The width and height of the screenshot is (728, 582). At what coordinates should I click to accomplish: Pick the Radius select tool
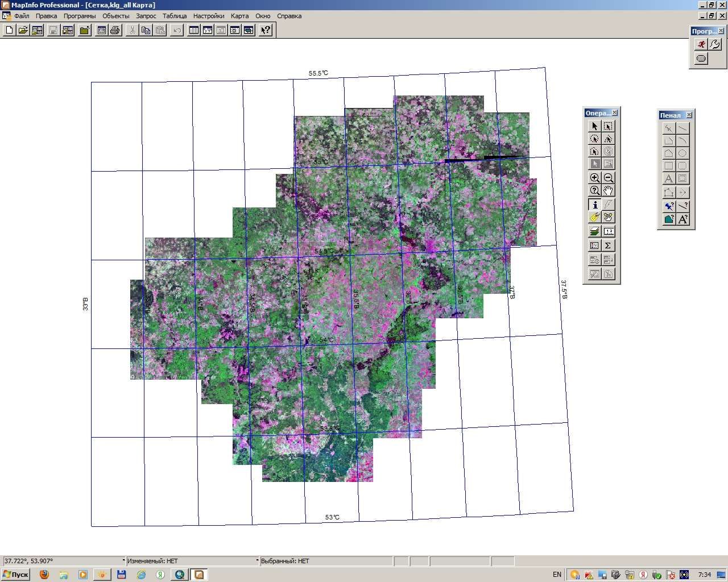594,139
